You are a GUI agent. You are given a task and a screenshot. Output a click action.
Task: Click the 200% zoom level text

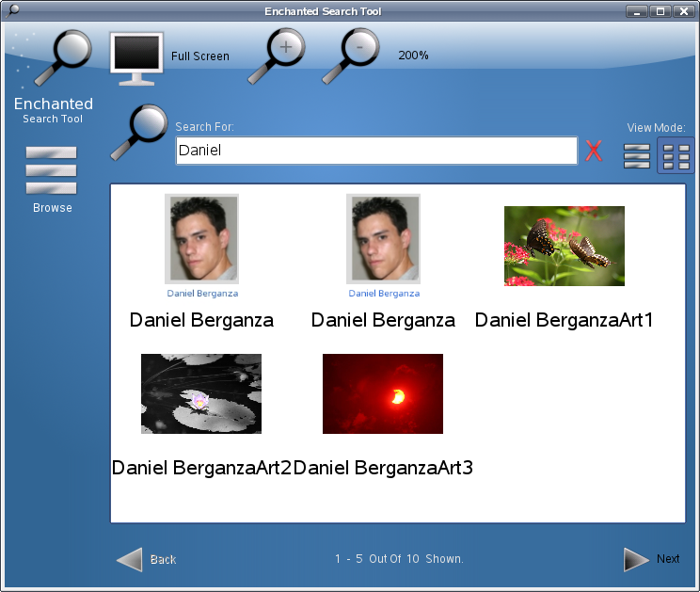pos(413,56)
